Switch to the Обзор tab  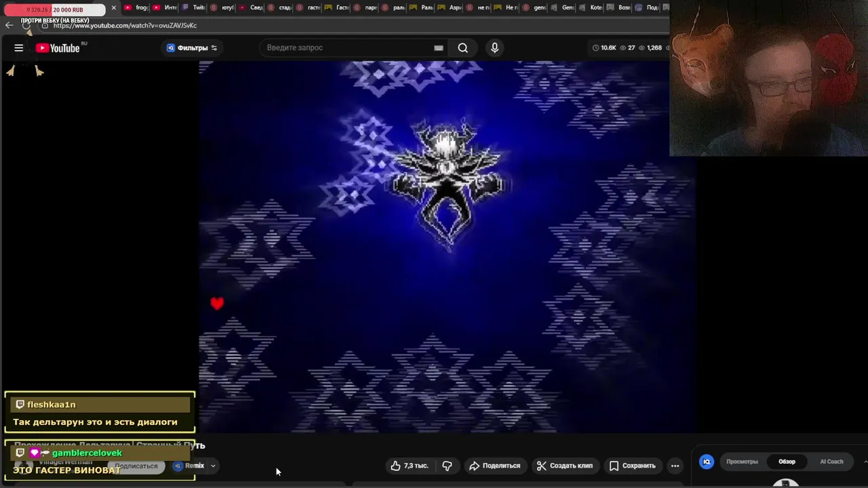click(x=787, y=462)
